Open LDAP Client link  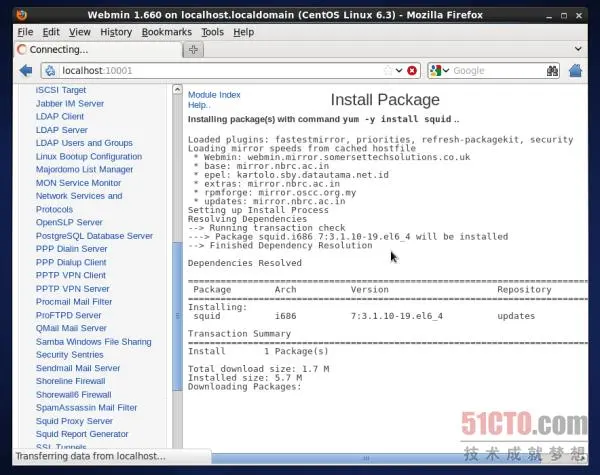point(60,116)
